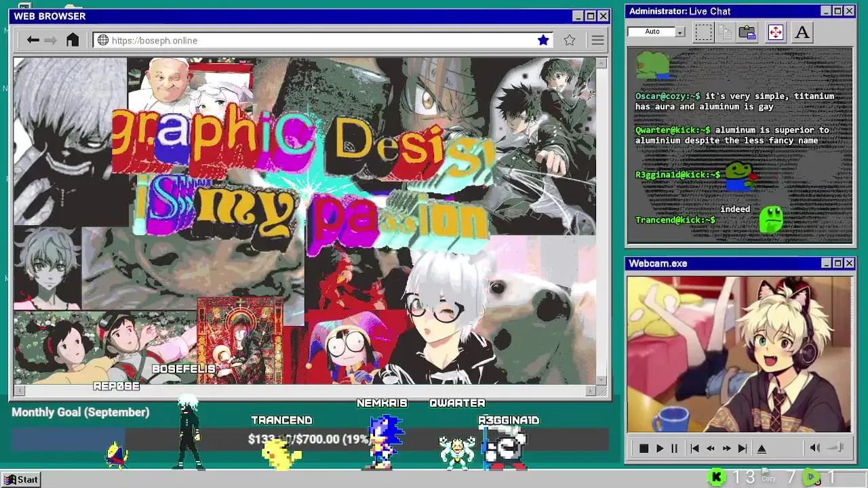The height and width of the screenshot is (488, 868).
Task: Click the Monthly Goal (September) label
Action: pos(80,412)
